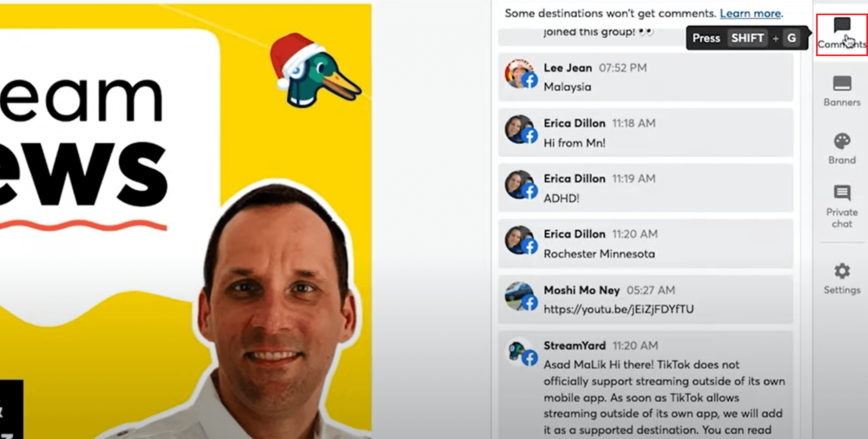Click the Brand tab label text

pos(842,160)
